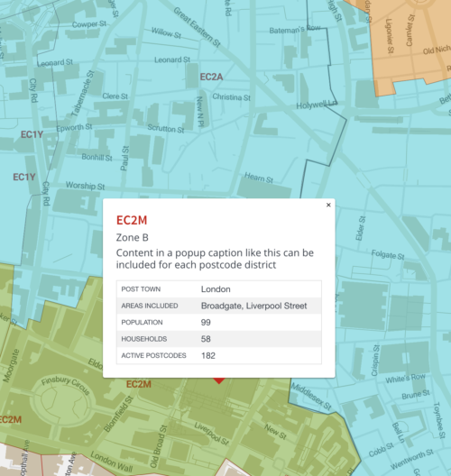Click the Wentworth St label
This screenshot has height=476, width=451.
tap(412, 459)
